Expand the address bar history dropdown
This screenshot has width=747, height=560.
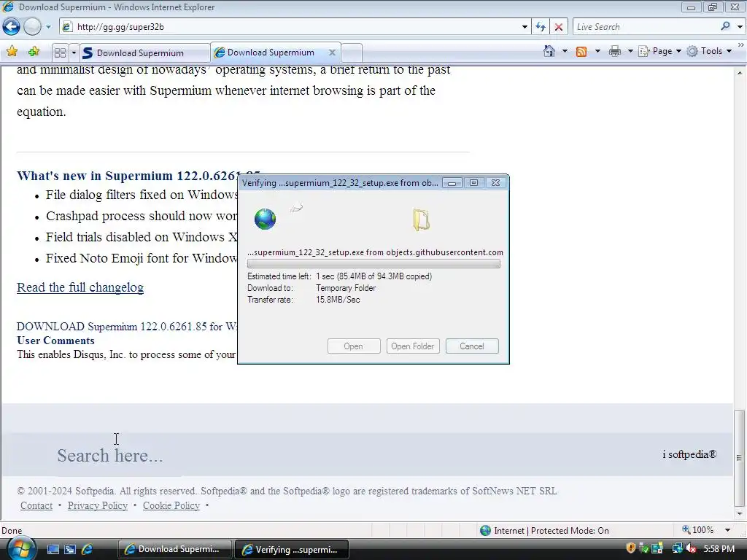(x=525, y=27)
